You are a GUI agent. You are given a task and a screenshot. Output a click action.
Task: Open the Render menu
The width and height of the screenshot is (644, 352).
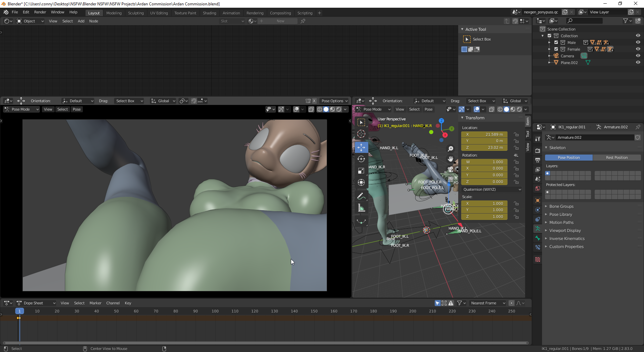point(40,12)
